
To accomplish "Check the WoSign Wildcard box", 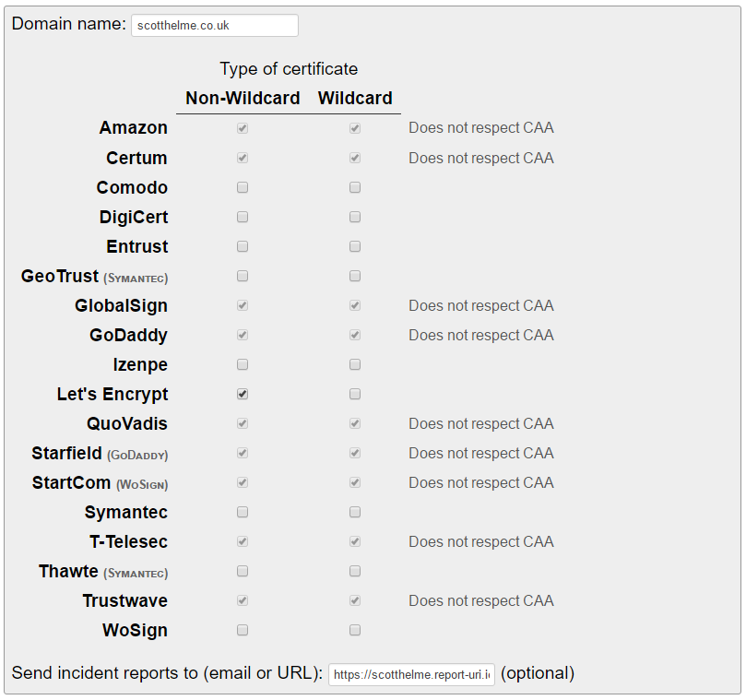I will [x=355, y=630].
